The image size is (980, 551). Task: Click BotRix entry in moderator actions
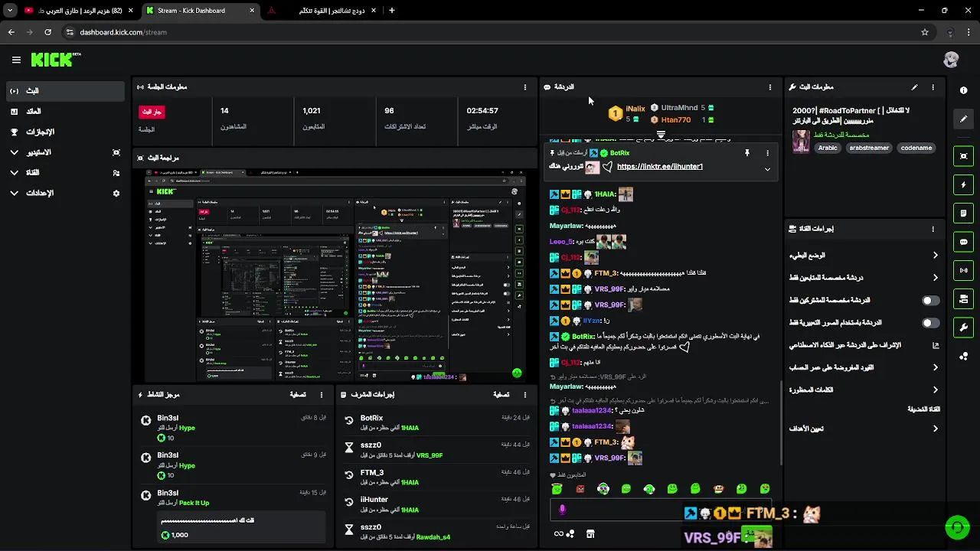click(435, 422)
